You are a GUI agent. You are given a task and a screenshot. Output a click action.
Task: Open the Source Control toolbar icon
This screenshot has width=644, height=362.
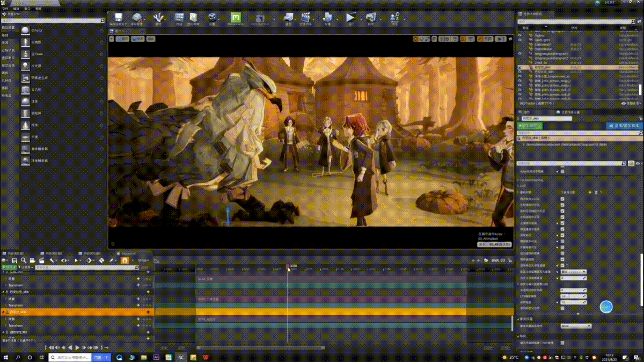click(x=137, y=19)
